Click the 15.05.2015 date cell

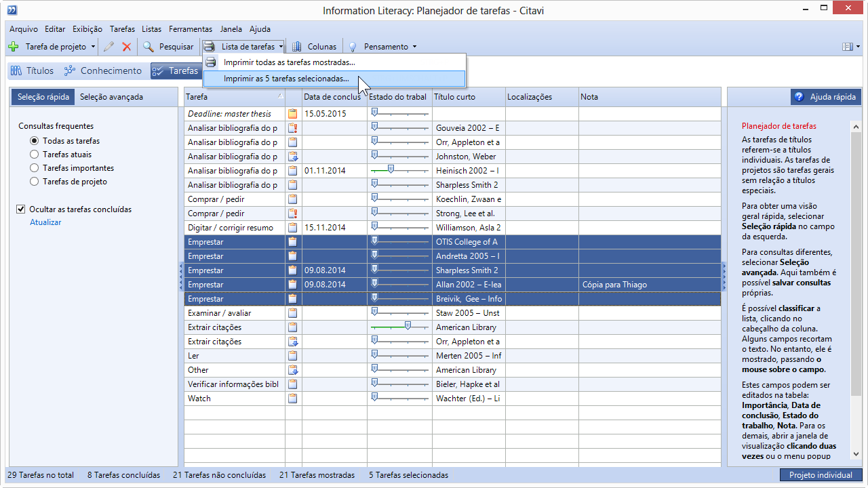[x=334, y=114]
